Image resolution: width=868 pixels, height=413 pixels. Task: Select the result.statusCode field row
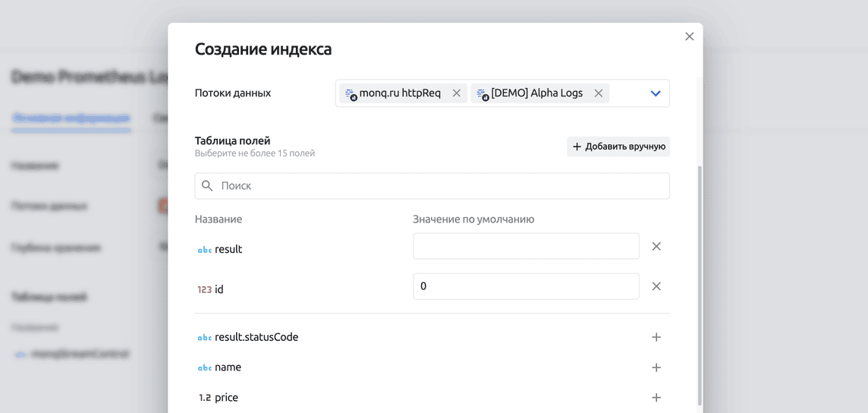coord(256,337)
